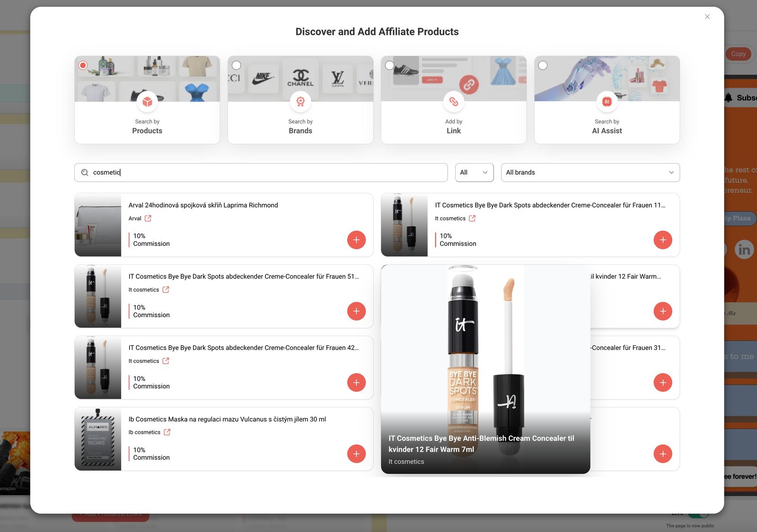Open external link for Frauen 42 It cosmetics
The image size is (757, 532).
[x=166, y=361]
